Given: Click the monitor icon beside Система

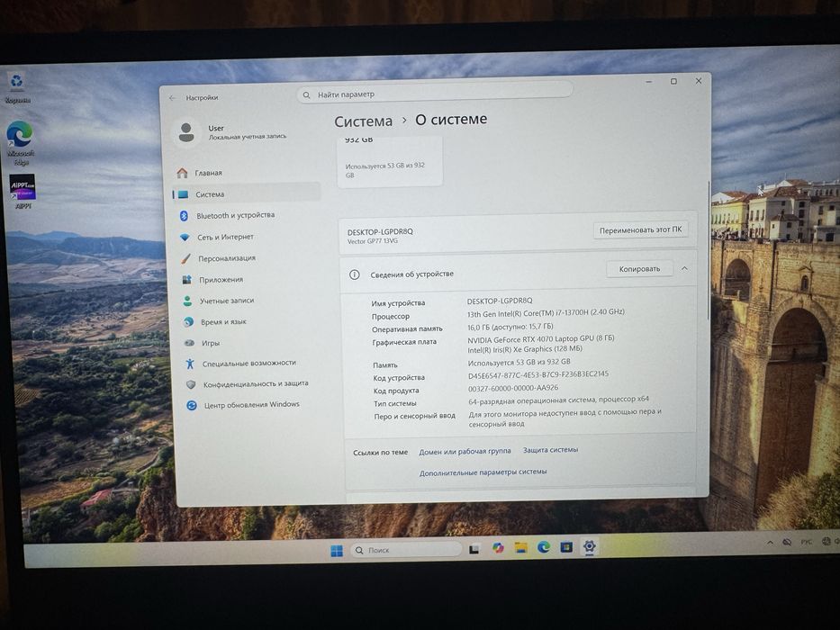Looking at the screenshot, I should pyautogui.click(x=183, y=194).
